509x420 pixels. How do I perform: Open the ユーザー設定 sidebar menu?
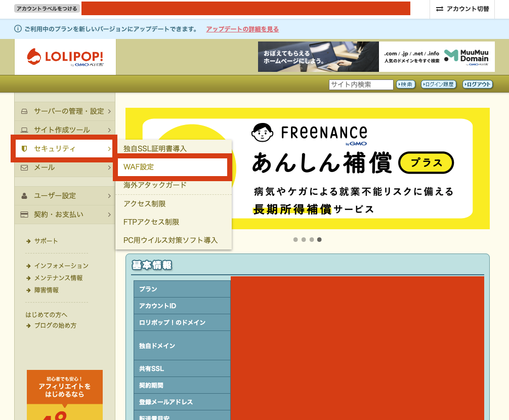pyautogui.click(x=65, y=196)
